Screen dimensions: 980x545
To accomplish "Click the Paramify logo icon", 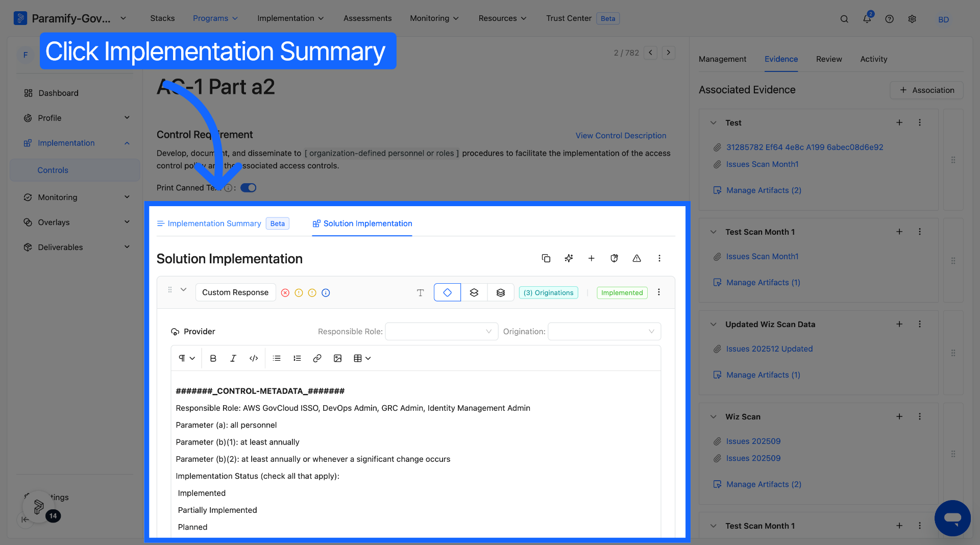I will point(20,18).
